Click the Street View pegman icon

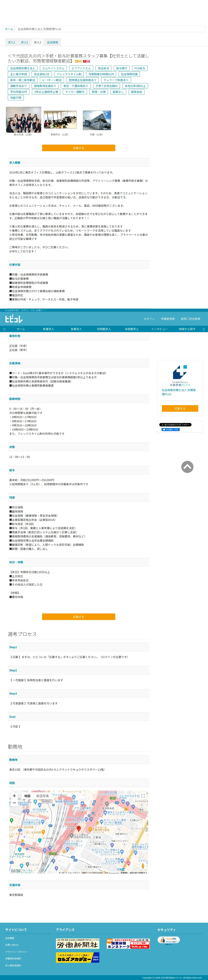pyautogui.click(x=143, y=865)
